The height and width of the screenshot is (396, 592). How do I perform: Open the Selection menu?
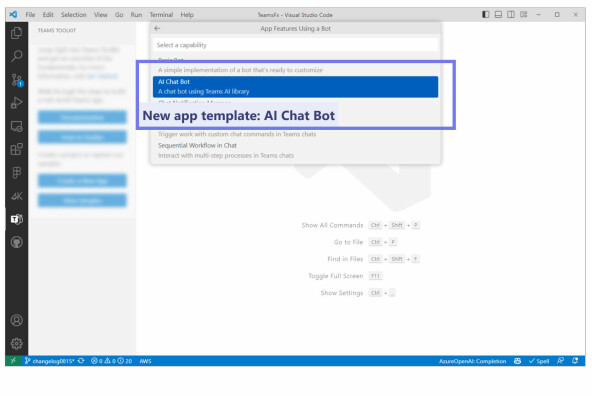coord(74,14)
